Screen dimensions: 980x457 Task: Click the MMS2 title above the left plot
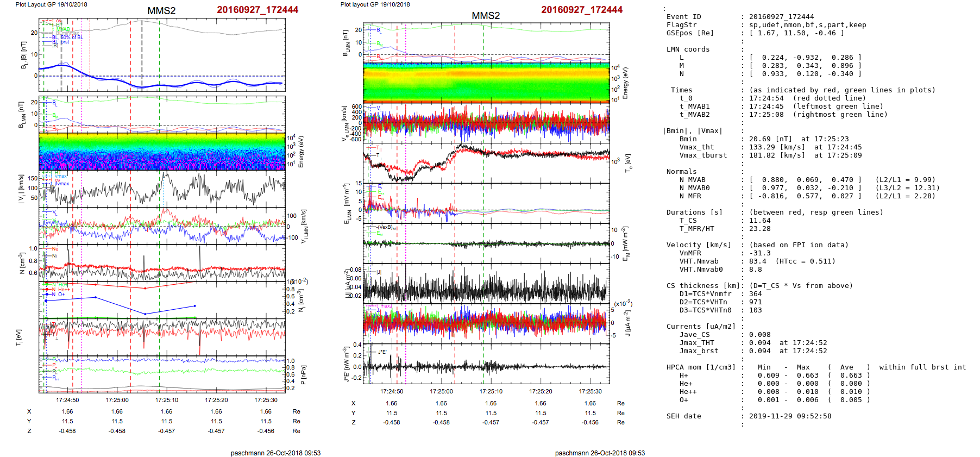[161, 11]
